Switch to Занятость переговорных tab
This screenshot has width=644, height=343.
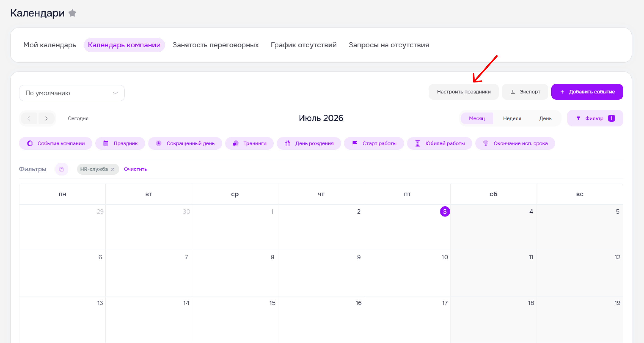pyautogui.click(x=216, y=45)
